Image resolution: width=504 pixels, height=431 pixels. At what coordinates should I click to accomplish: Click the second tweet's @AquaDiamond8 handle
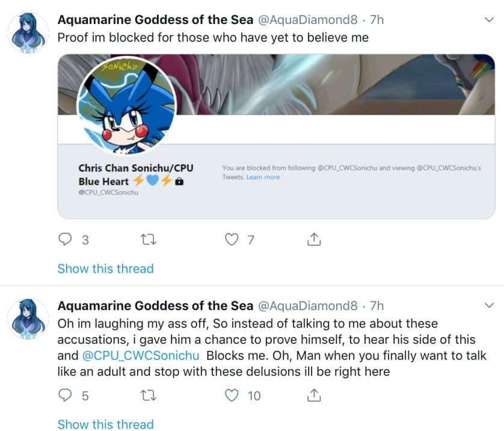tap(307, 306)
